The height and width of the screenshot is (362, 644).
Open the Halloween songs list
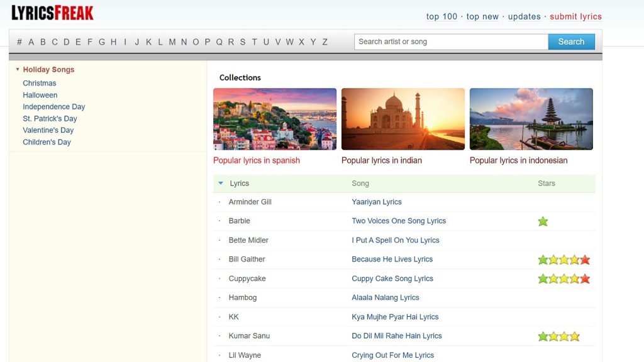[40, 94]
